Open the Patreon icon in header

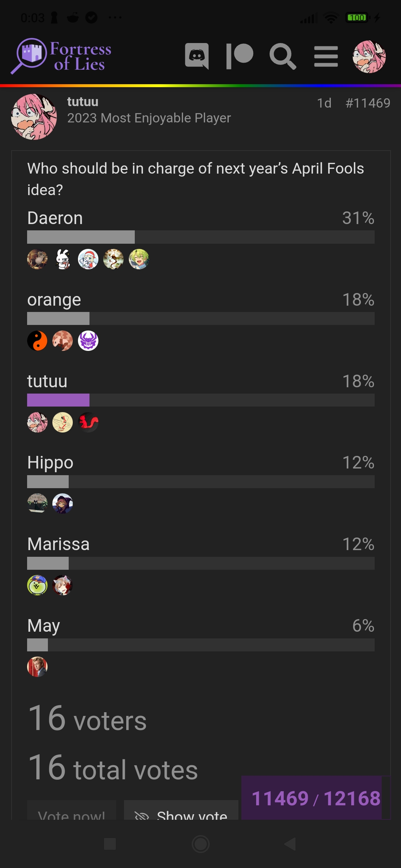coord(240,56)
